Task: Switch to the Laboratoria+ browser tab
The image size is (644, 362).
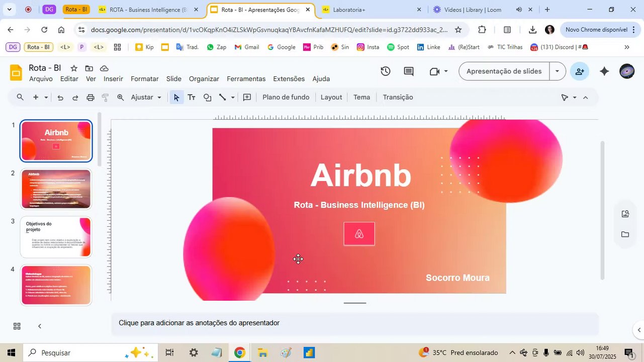Action: tap(371, 10)
